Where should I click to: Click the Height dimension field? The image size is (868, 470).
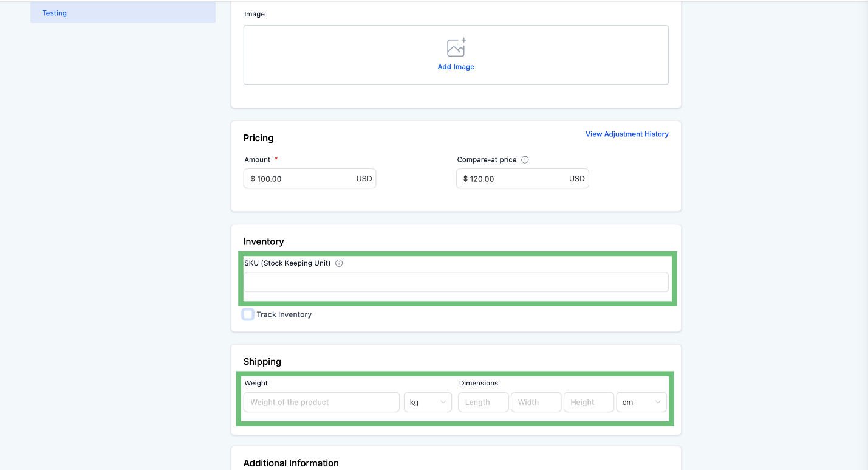(589, 402)
